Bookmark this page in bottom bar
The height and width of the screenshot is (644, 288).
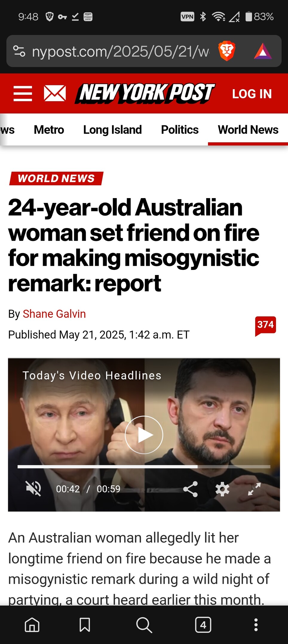click(85, 625)
